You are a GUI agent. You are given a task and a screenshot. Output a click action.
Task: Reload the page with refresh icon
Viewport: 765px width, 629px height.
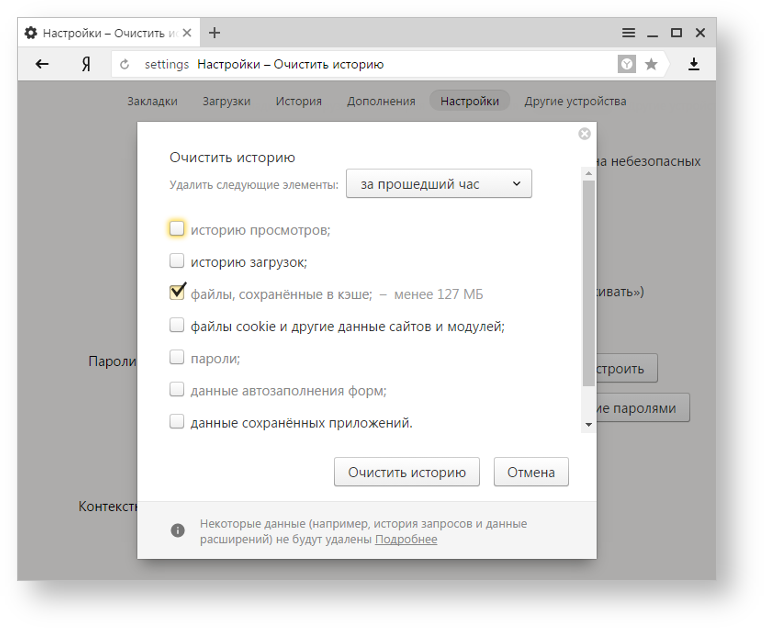point(125,65)
